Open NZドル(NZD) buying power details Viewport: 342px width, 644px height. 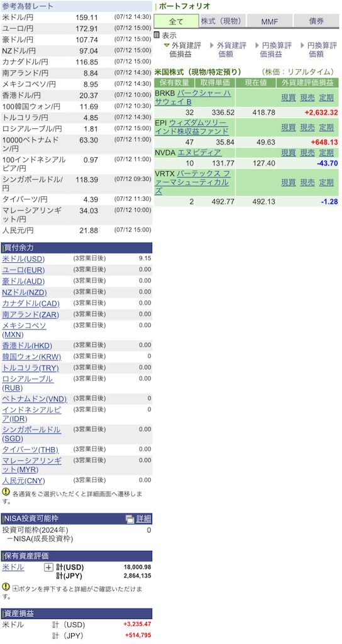pyautogui.click(x=25, y=292)
